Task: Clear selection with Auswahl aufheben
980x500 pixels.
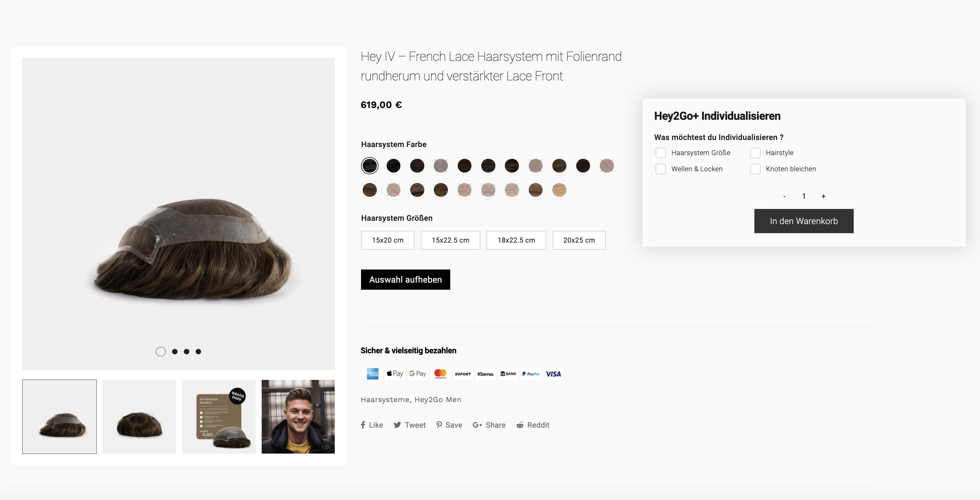Action: pyautogui.click(x=405, y=280)
